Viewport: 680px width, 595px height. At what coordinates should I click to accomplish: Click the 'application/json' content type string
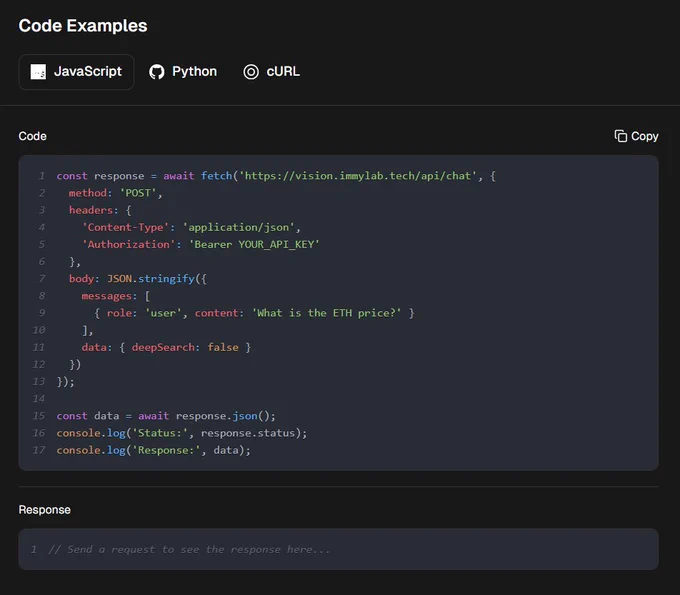tap(239, 227)
